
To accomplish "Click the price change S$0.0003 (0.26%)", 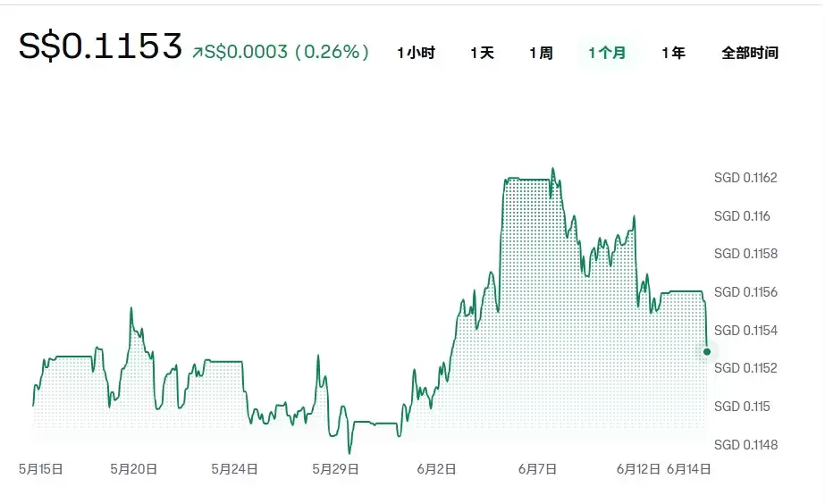I will tap(287, 52).
